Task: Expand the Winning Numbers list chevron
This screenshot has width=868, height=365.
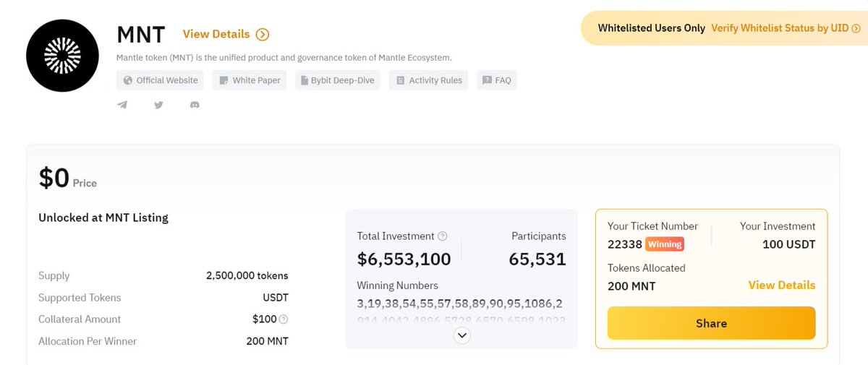Action: click(x=462, y=335)
